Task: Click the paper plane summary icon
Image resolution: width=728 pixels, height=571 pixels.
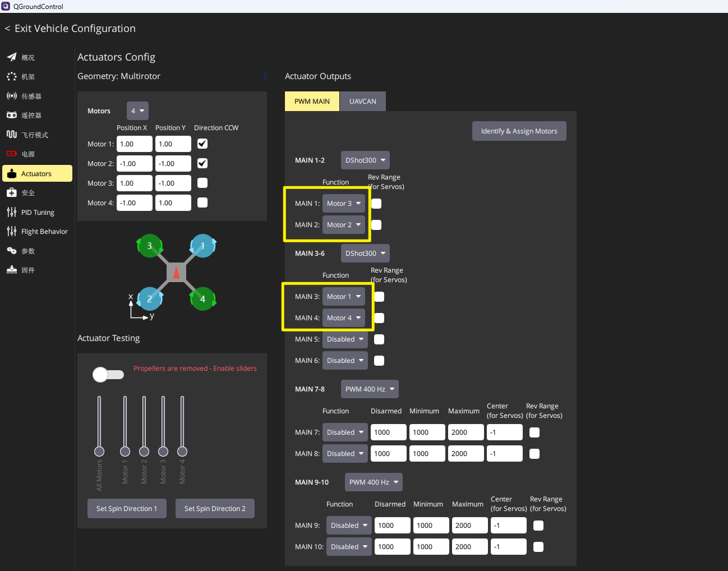Action: coord(12,57)
